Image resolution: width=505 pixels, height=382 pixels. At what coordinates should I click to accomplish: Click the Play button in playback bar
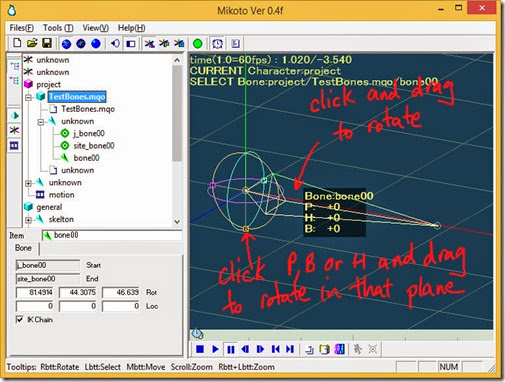pos(215,349)
